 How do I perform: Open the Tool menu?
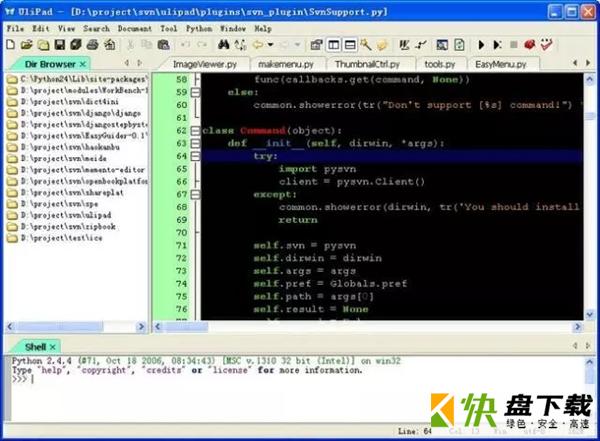(168, 29)
